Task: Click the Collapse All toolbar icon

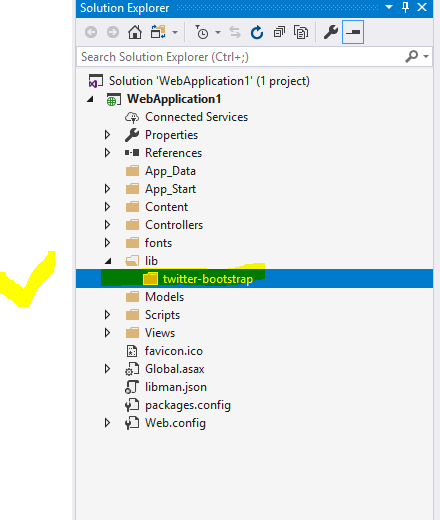Action: 279,32
